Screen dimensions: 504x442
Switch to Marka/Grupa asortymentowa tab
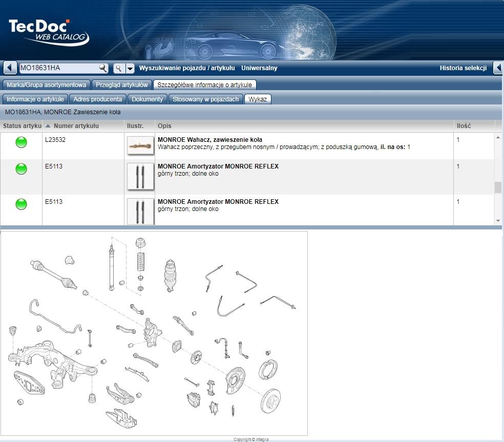click(x=47, y=85)
